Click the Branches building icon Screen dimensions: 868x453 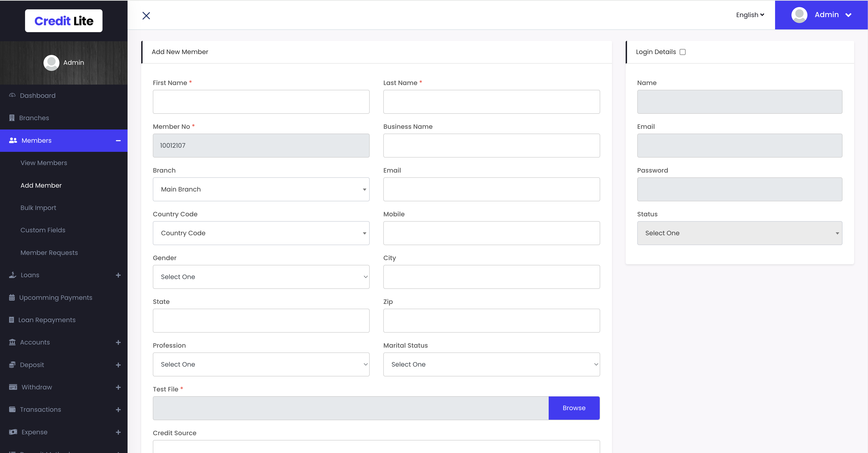tap(12, 118)
